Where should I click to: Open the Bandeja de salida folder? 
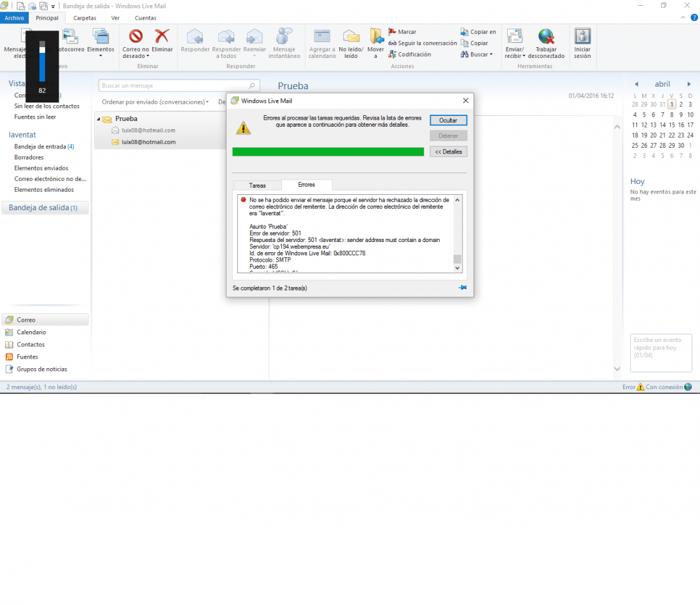coord(45,208)
